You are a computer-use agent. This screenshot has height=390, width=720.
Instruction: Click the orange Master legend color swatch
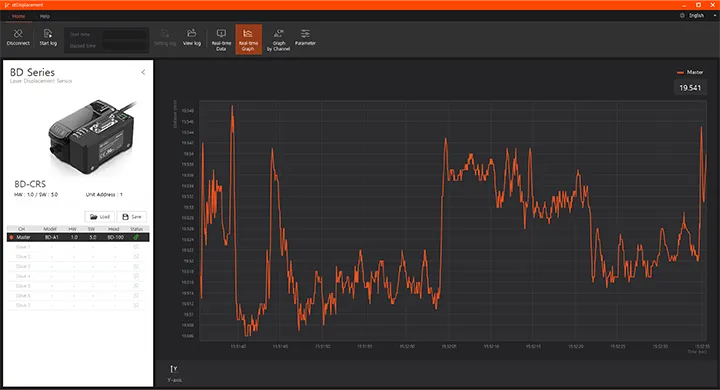(680, 72)
